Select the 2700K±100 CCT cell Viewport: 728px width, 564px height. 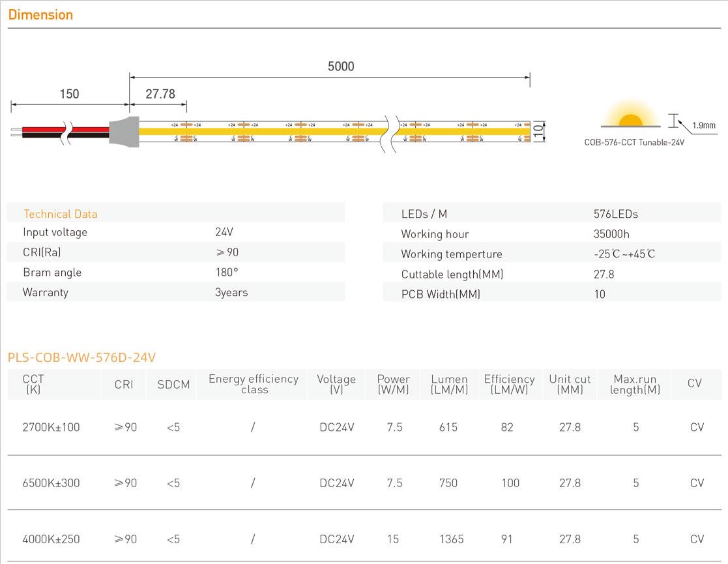pyautogui.click(x=51, y=428)
